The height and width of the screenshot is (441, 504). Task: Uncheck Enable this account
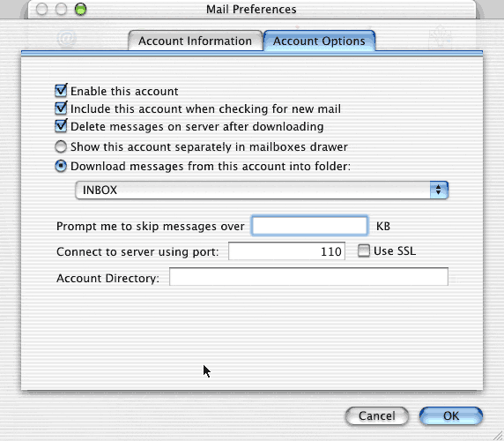[61, 91]
